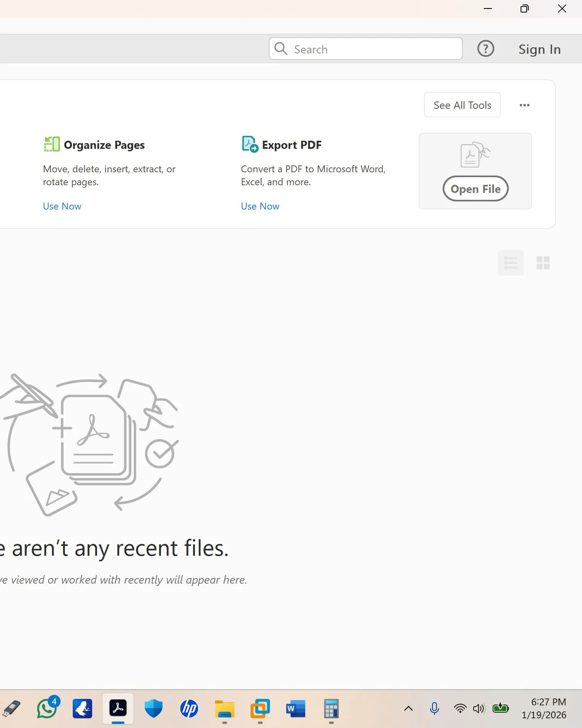Click the Organize Pages tool icon

click(52, 144)
